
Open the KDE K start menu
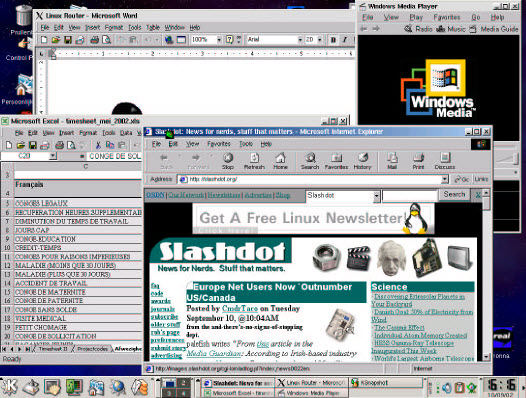pyautogui.click(x=9, y=387)
